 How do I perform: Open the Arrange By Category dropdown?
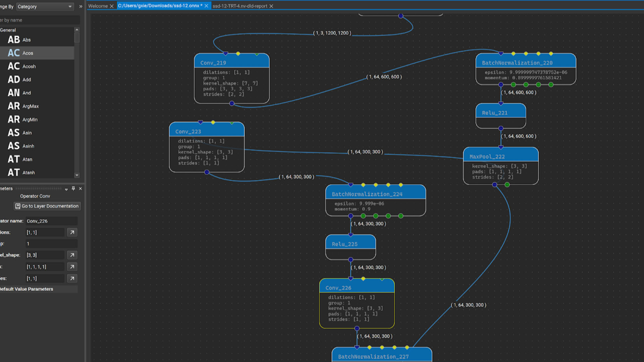coord(45,6)
